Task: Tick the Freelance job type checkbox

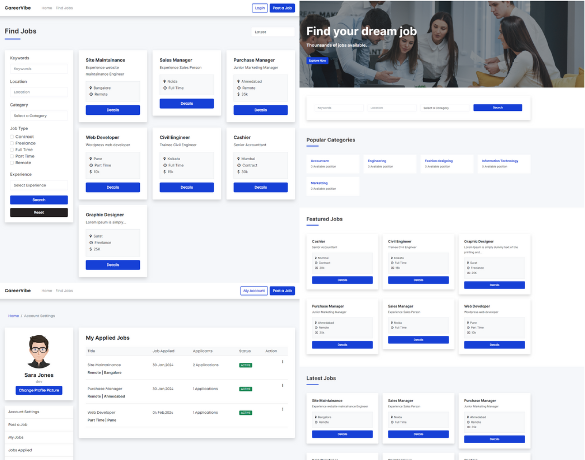Action: coord(12,143)
